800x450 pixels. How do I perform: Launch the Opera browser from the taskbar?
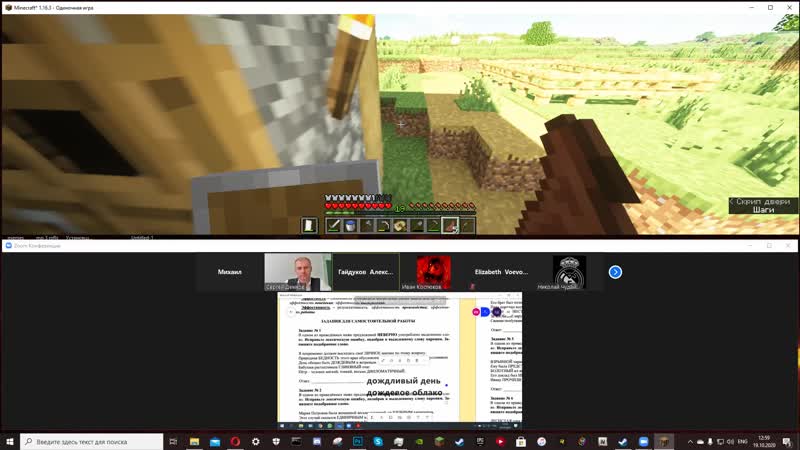click(235, 441)
